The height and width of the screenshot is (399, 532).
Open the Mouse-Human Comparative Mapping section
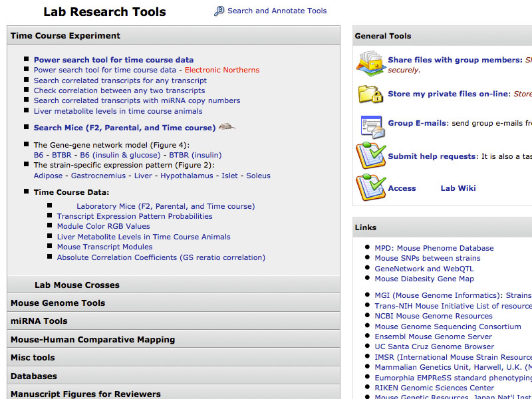92,339
